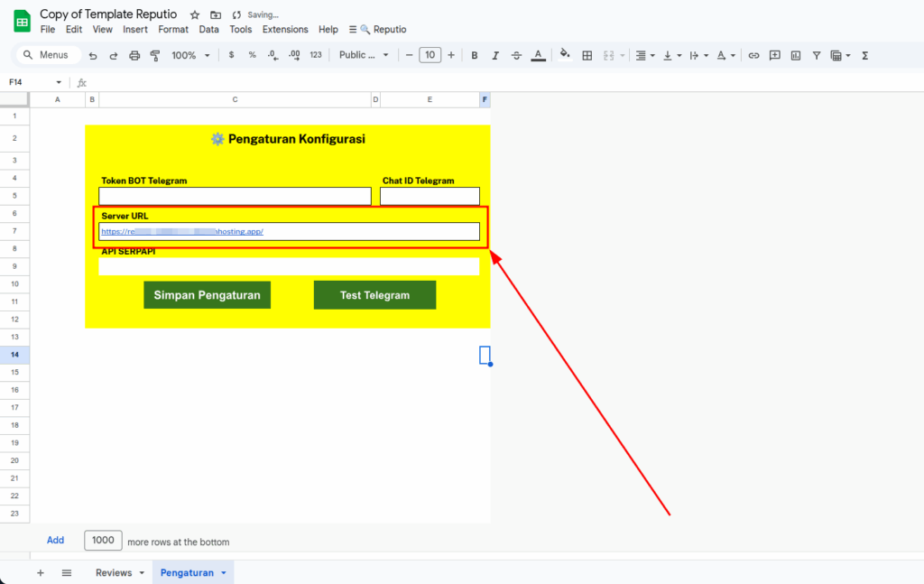This screenshot has height=584, width=924.
Task: Expand the Name box cell F14 dropdown
Action: (x=59, y=82)
